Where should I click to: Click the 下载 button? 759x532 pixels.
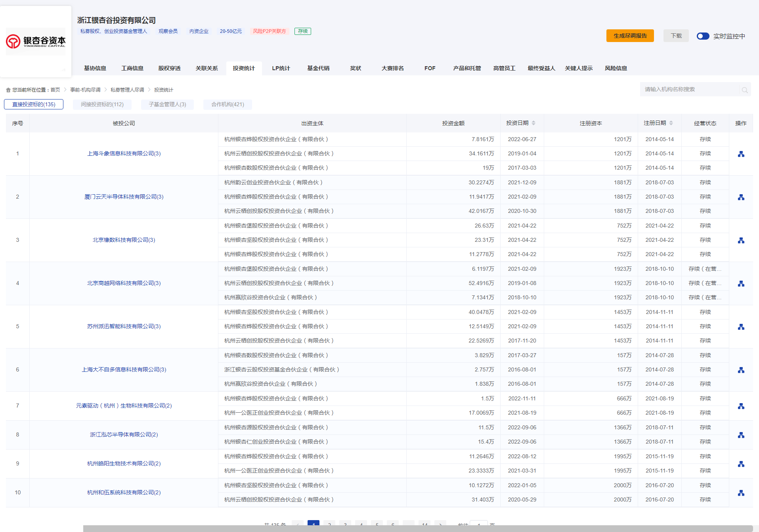(676, 36)
